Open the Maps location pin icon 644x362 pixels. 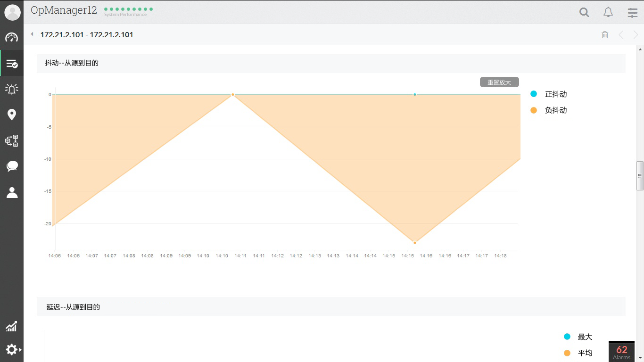pos(12,115)
